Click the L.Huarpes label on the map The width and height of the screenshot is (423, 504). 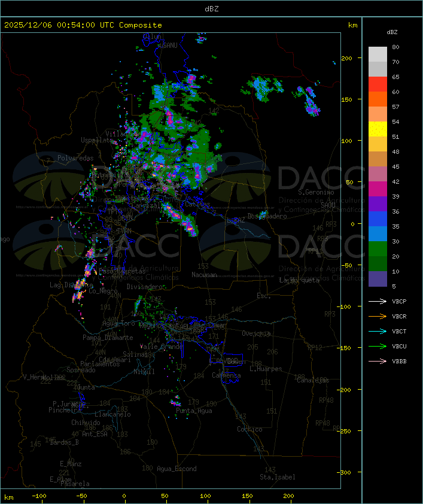coord(266,369)
